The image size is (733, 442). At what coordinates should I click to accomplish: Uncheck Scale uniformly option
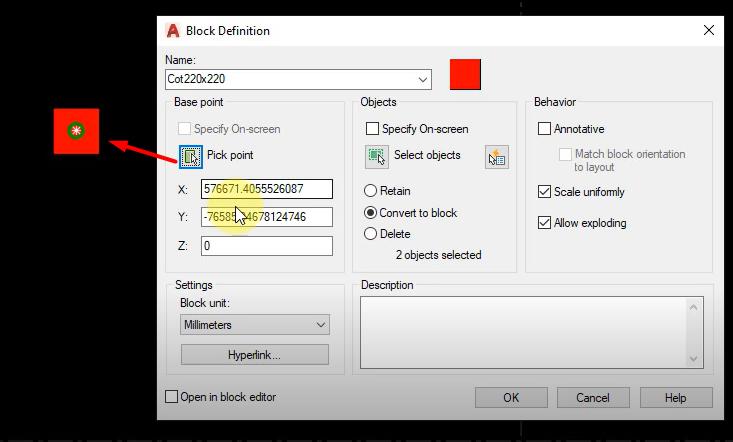coord(545,192)
